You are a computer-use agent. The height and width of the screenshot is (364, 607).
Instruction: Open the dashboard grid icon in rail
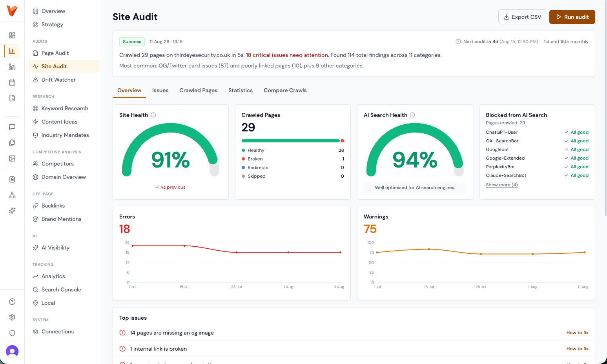[x=12, y=35]
